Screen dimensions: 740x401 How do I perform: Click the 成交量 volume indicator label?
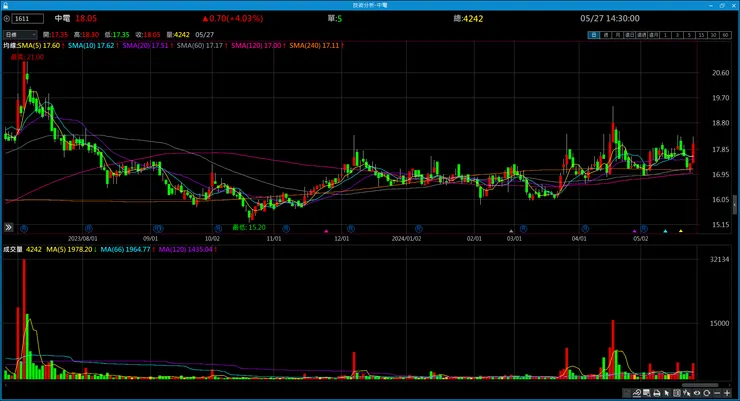tap(13, 249)
